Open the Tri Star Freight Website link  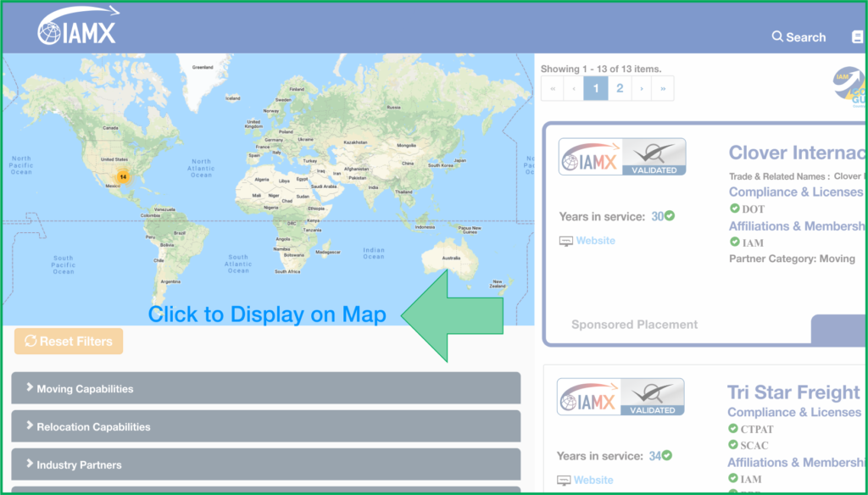coord(593,480)
